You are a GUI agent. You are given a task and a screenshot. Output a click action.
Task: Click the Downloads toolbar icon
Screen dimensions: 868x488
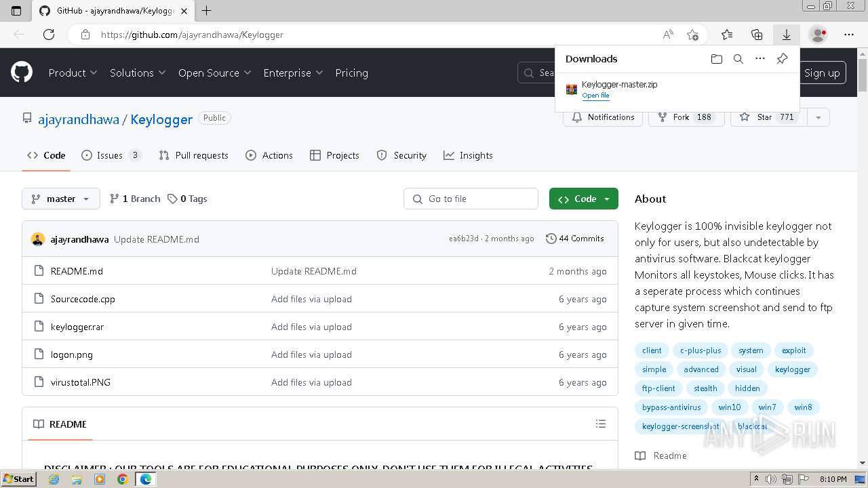[787, 35]
